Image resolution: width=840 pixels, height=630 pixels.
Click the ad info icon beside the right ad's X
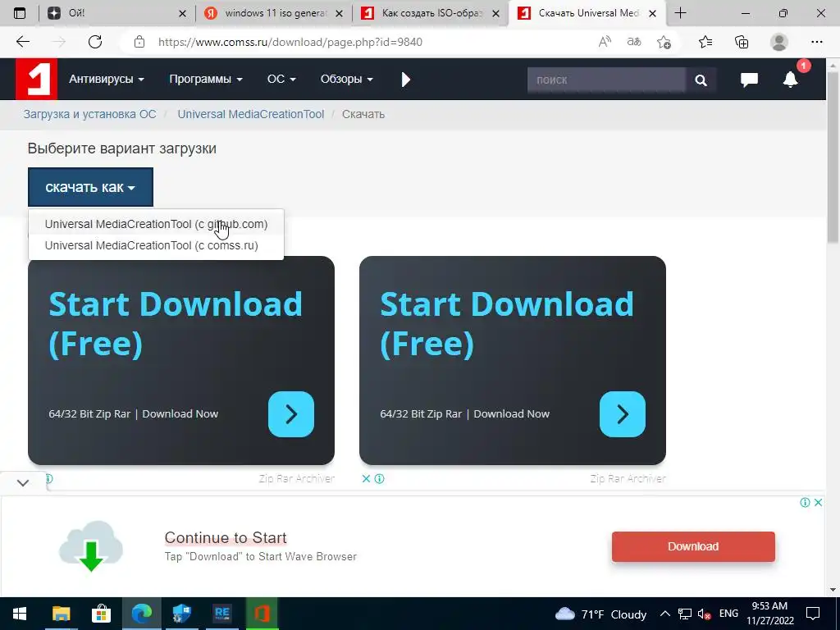(x=379, y=478)
